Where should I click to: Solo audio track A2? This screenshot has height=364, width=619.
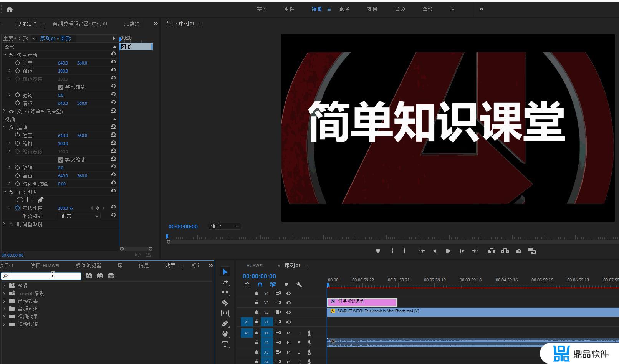299,343
